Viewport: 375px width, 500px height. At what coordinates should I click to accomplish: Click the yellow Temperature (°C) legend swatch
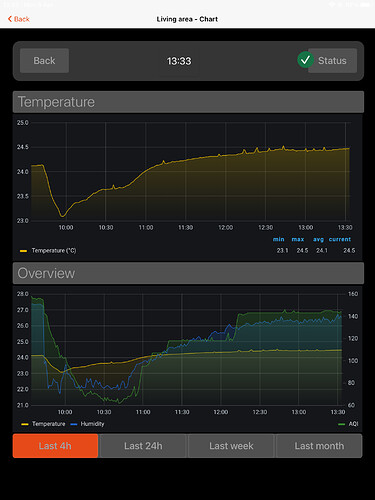23,251
